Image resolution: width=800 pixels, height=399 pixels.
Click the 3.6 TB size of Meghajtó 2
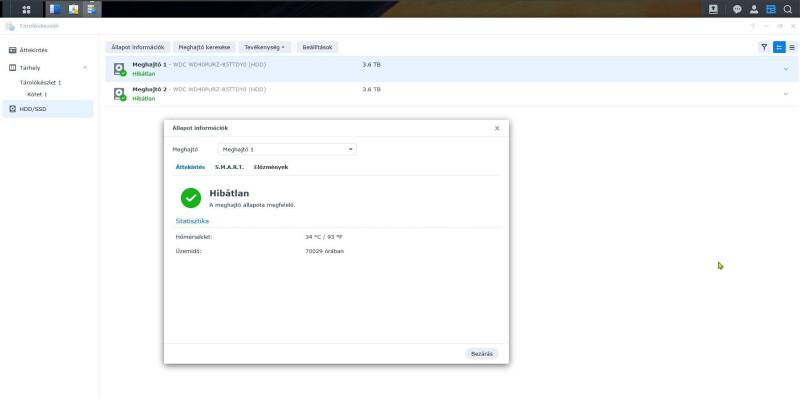(371, 89)
